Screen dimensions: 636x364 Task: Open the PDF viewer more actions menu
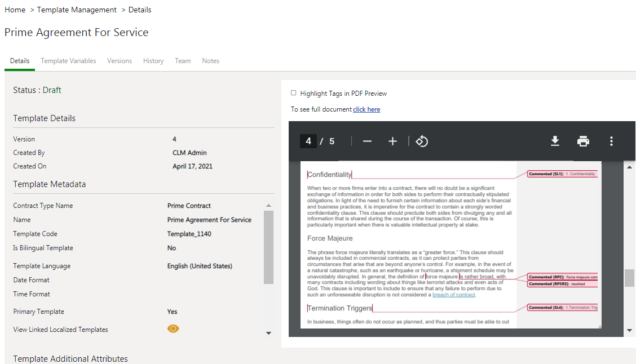click(611, 141)
